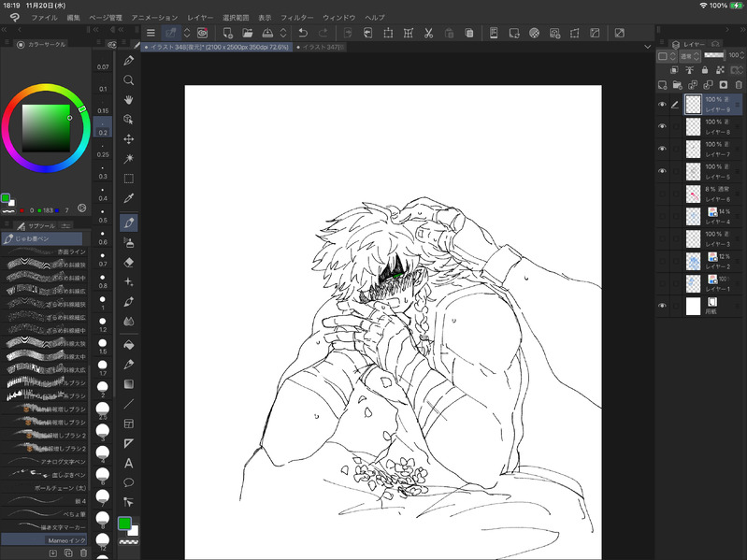Expand the canvas tabs list chevron
Screen dimensions: 747x560
click(x=647, y=47)
